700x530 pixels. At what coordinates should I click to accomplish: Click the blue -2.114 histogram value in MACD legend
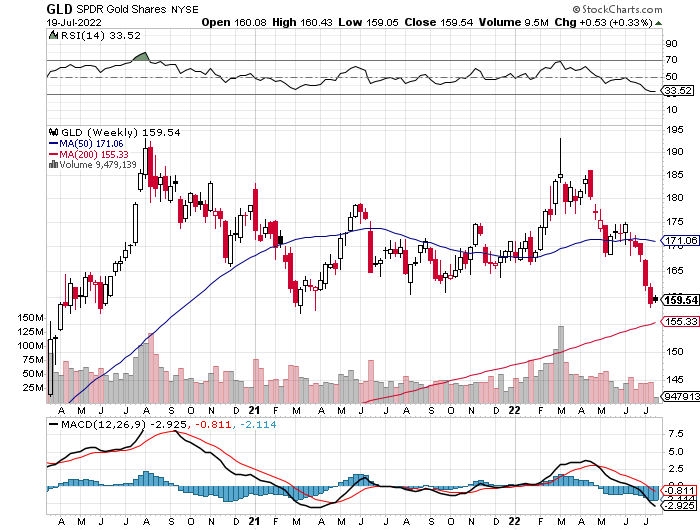(x=258, y=425)
